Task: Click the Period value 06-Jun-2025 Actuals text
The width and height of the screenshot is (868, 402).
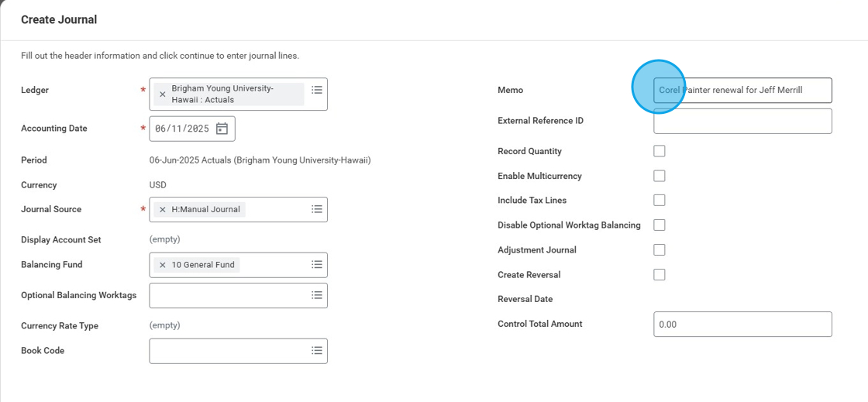Action: [x=260, y=160]
